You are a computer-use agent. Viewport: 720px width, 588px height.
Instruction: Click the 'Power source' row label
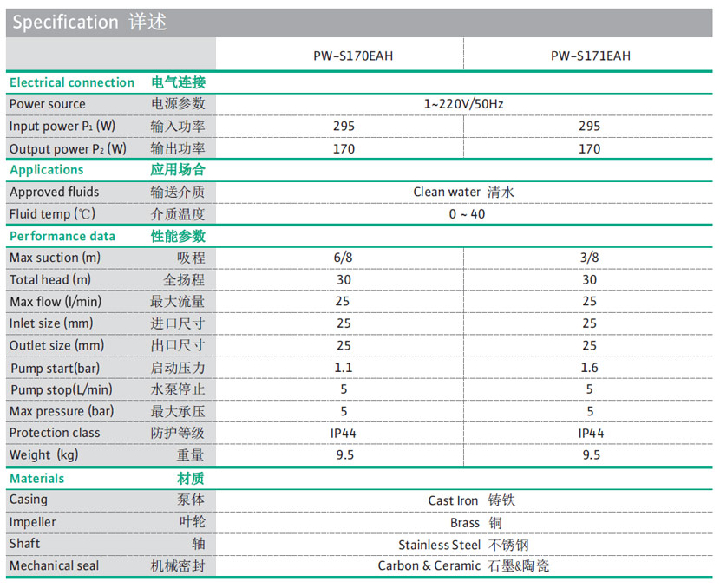click(x=48, y=104)
